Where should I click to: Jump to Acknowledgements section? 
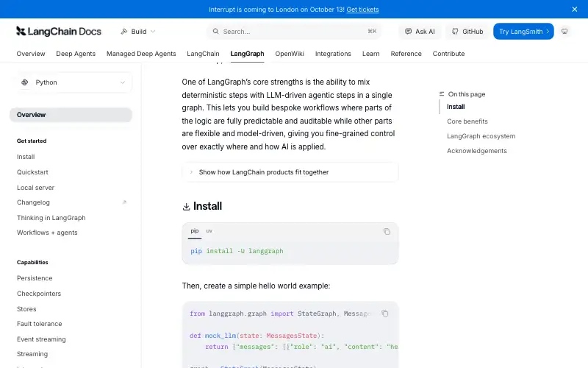click(476, 151)
